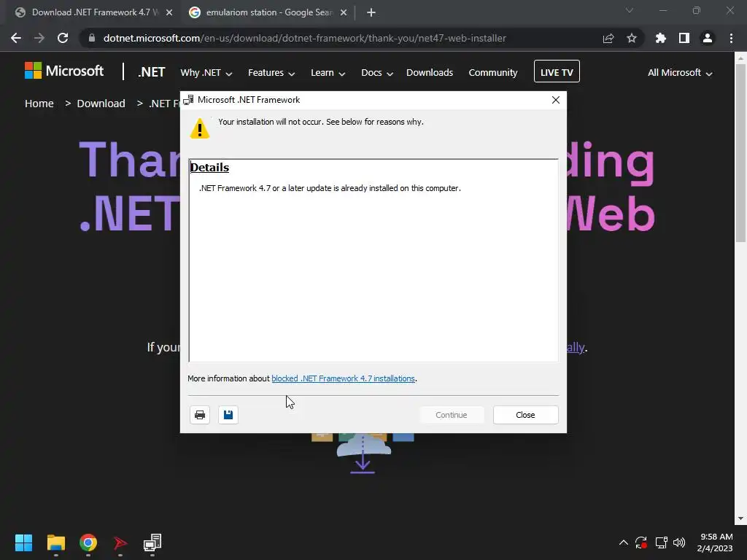Click the volume speaker tray icon
The image size is (747, 560).
[x=679, y=542]
